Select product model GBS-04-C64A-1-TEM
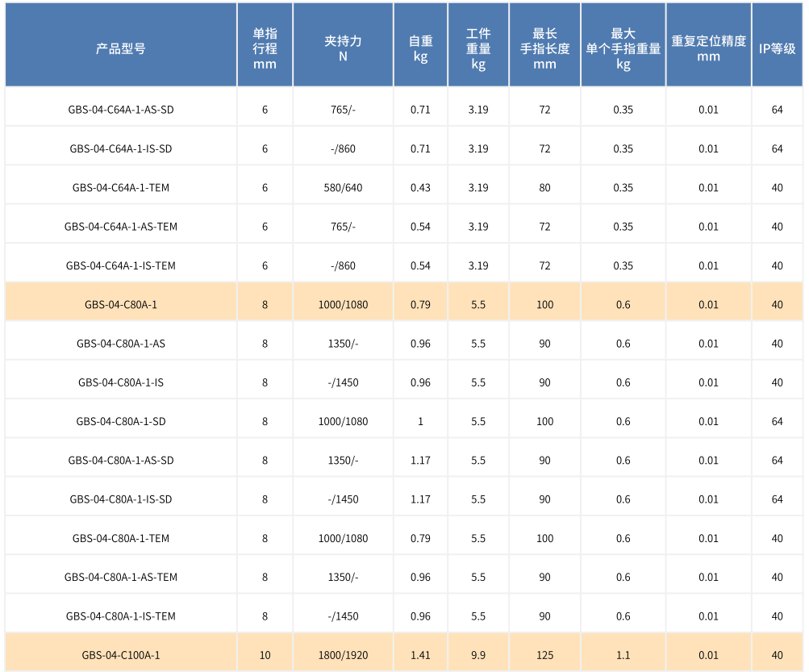 pyautogui.click(x=121, y=188)
